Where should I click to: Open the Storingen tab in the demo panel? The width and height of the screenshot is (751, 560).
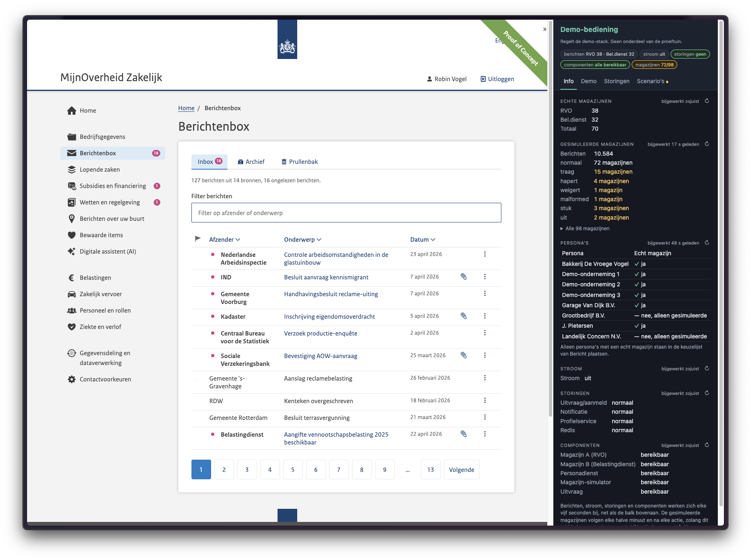(x=617, y=81)
